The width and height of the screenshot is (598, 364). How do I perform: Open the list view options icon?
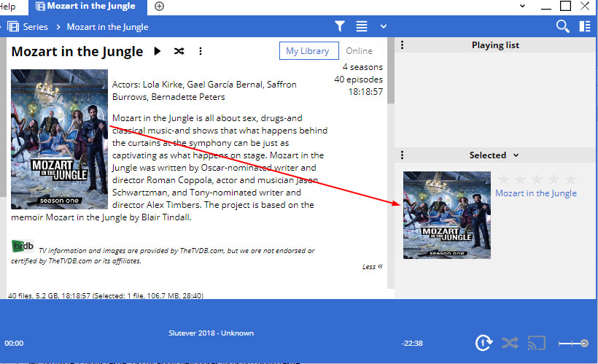(362, 26)
